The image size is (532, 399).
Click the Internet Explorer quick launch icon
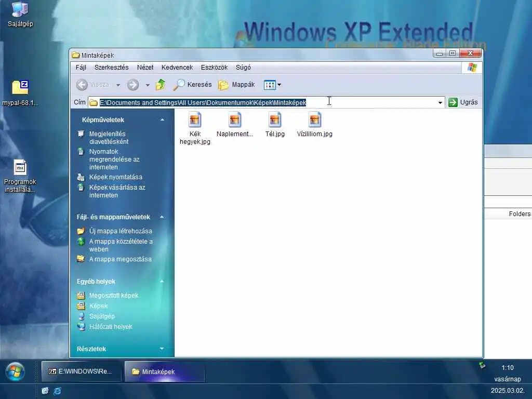pos(57,391)
